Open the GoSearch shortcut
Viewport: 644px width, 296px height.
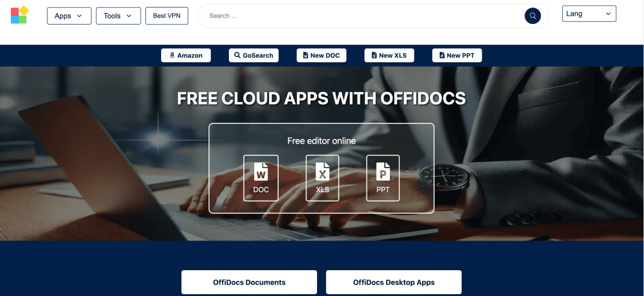pos(253,55)
